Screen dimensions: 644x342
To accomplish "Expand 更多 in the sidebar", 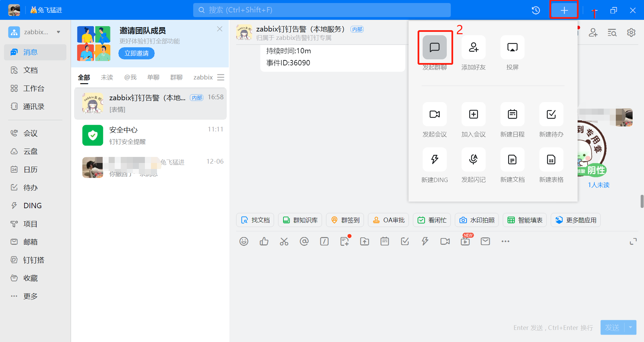I will [35, 296].
